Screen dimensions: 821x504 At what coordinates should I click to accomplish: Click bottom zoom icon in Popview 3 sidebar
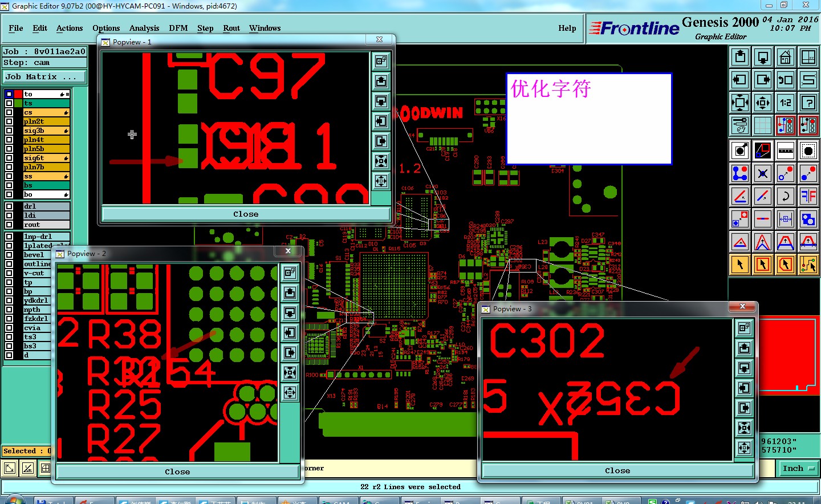[x=744, y=448]
